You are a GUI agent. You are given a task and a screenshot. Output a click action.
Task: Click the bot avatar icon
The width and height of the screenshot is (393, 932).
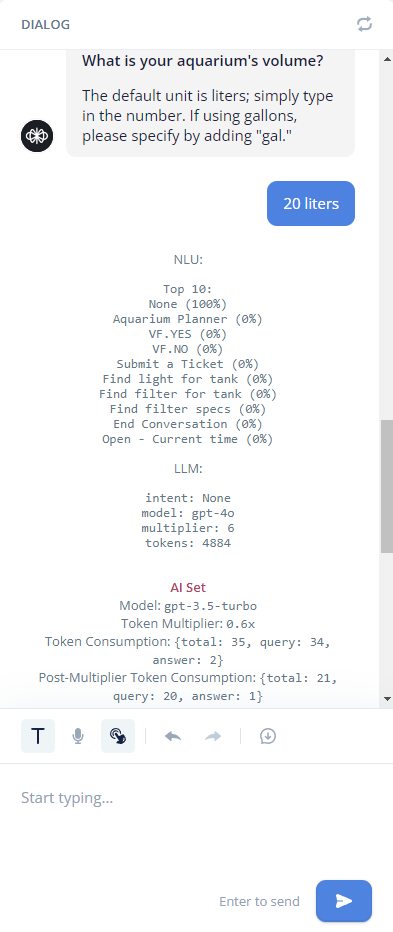(37, 136)
